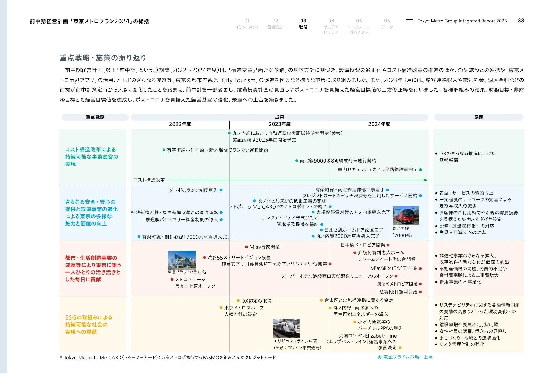The width and height of the screenshot is (554, 392).
Task: Click the green bullet beside 車内セキュリティカメラ全路線設置完了
Action: click(x=420, y=170)
